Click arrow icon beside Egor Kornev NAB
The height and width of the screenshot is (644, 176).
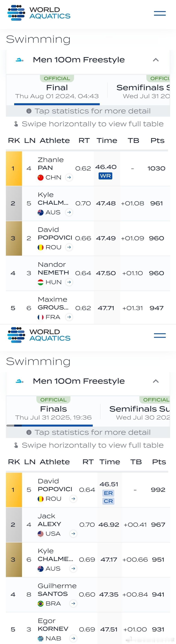tap(73, 638)
